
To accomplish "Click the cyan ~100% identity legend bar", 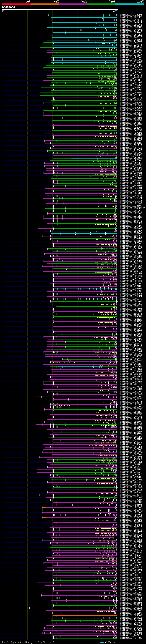I will point(130,4).
